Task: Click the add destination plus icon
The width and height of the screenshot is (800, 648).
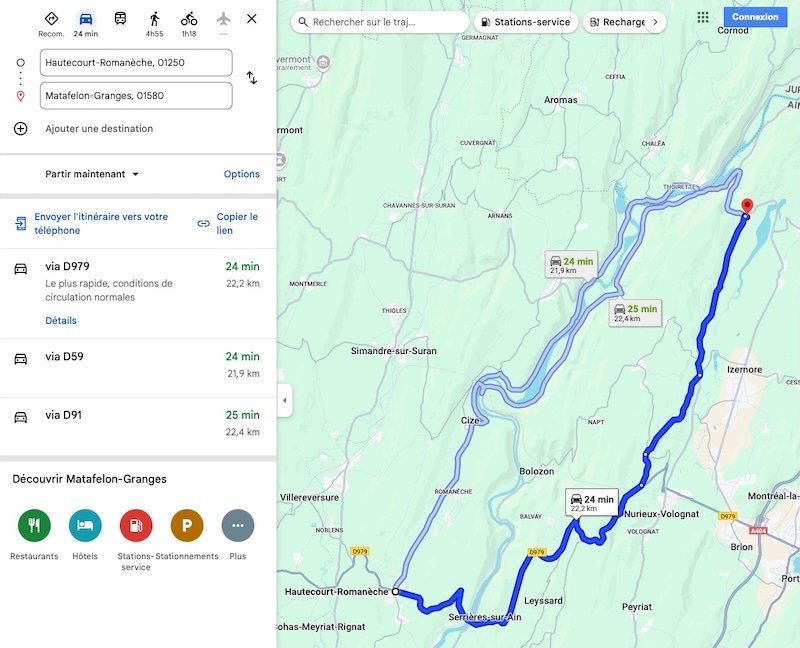Action: coord(20,129)
